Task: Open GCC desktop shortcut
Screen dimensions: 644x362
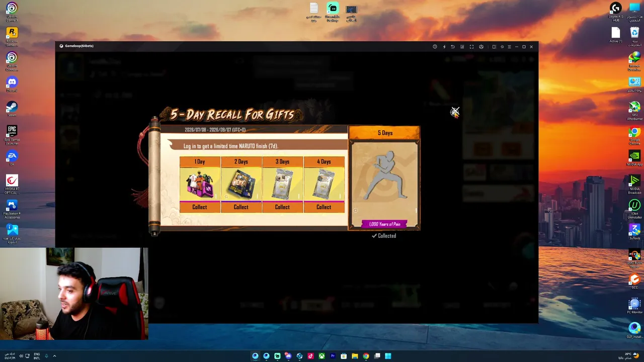Action: point(634,281)
